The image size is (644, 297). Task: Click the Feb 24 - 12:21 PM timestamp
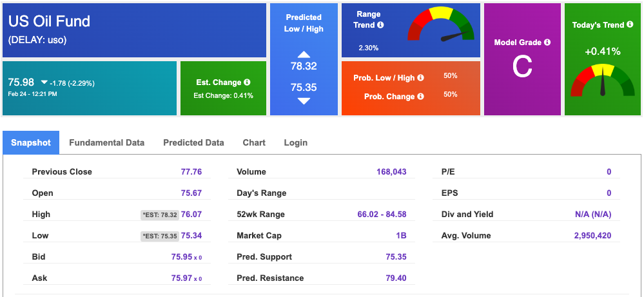click(x=32, y=94)
